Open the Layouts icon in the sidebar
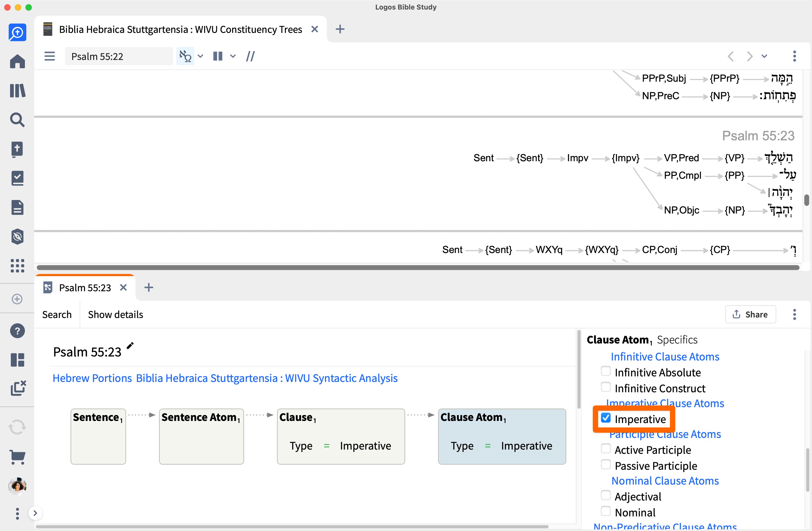The height and width of the screenshot is (531, 812). coord(17,360)
